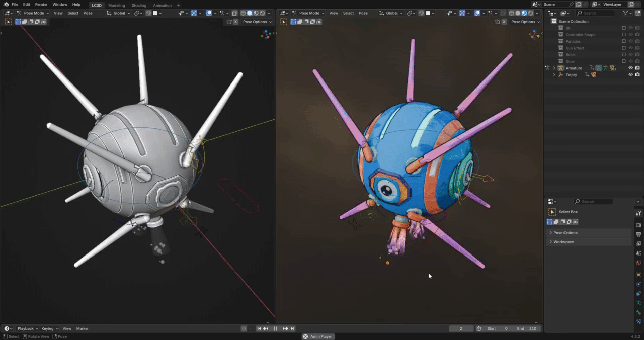
Task: Pause the animation playback
Action: coord(276,328)
